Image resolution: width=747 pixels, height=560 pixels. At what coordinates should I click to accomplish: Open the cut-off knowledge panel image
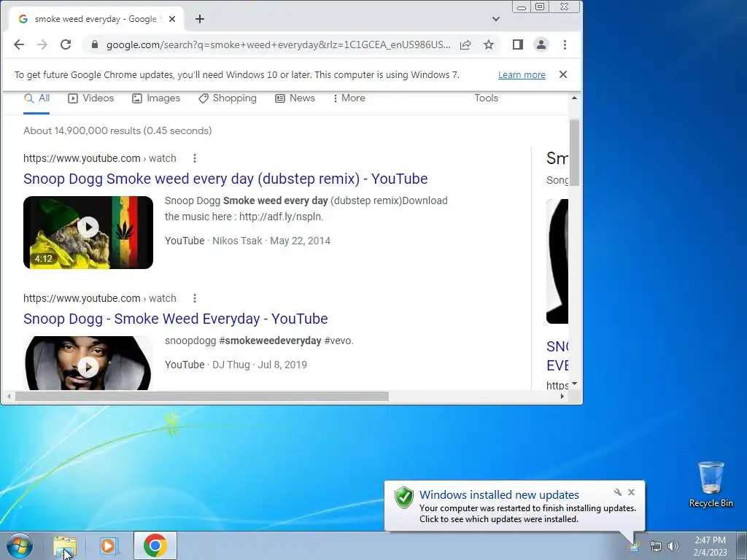click(557, 262)
